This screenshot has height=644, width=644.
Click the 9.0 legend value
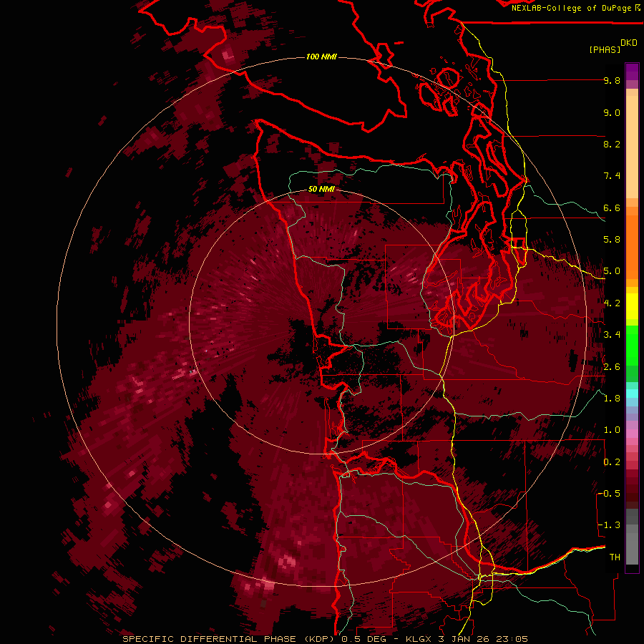pos(612,113)
